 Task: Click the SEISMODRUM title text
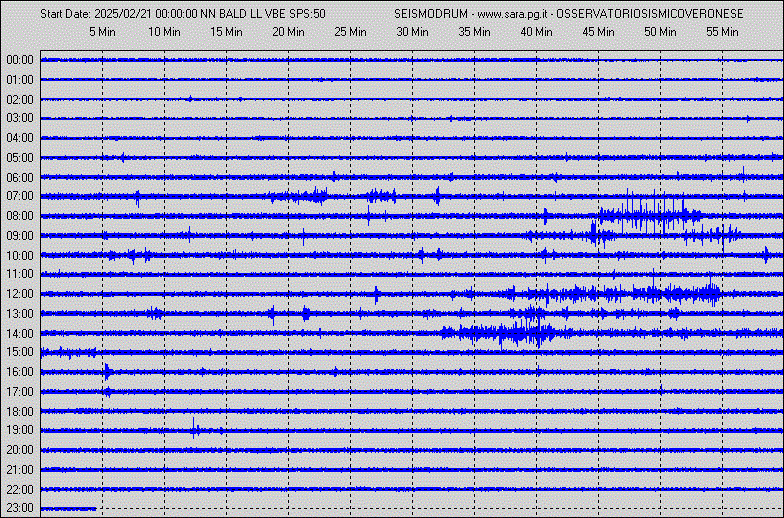point(431,14)
